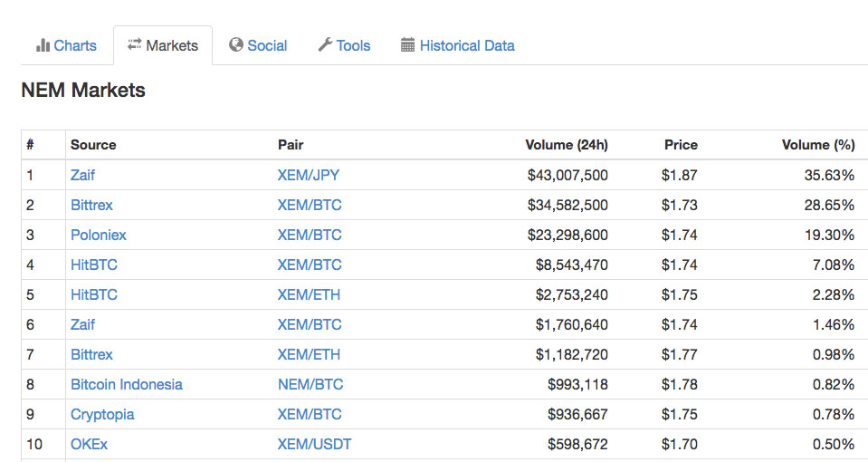Select the $1.87 price cell
Image resolution: width=868 pixels, height=462 pixels.
679,175
